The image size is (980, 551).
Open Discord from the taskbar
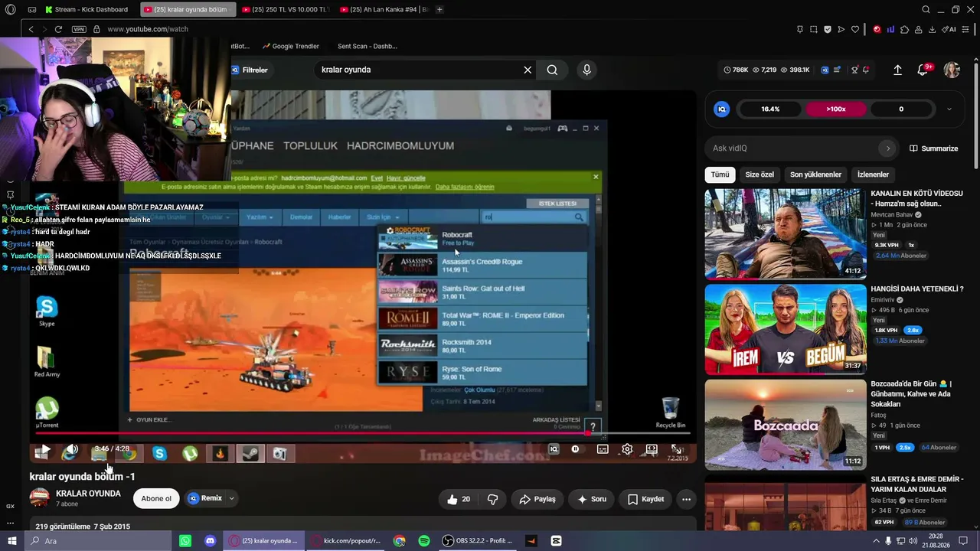click(210, 541)
